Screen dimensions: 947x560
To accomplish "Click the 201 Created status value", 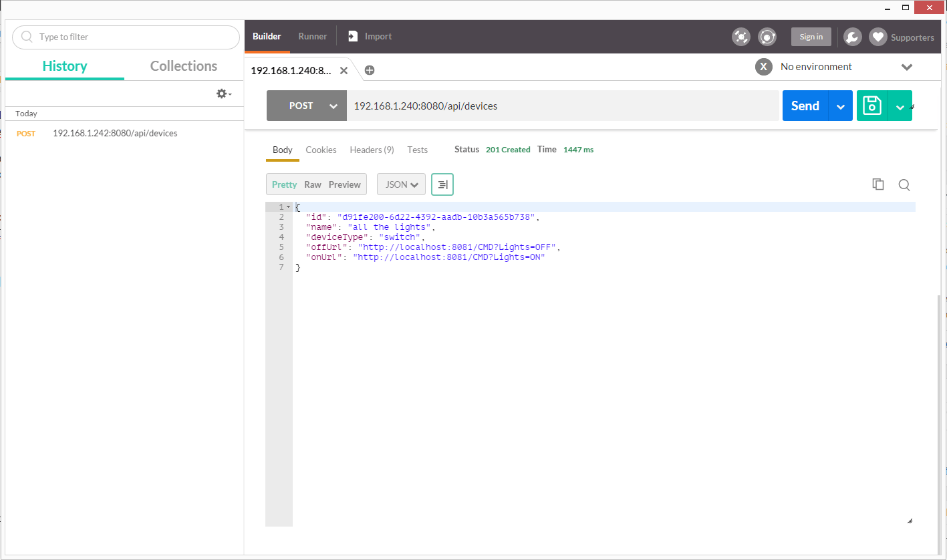I will coord(508,150).
